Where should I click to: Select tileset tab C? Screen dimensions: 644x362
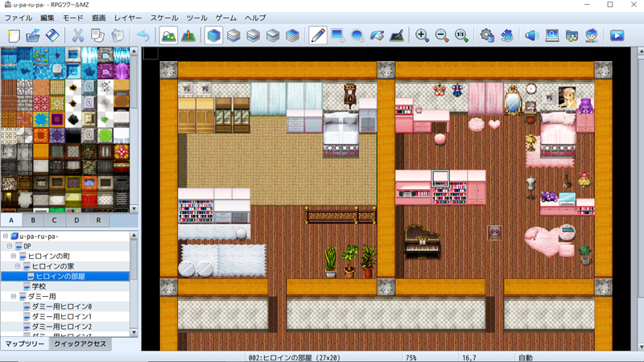point(54,220)
